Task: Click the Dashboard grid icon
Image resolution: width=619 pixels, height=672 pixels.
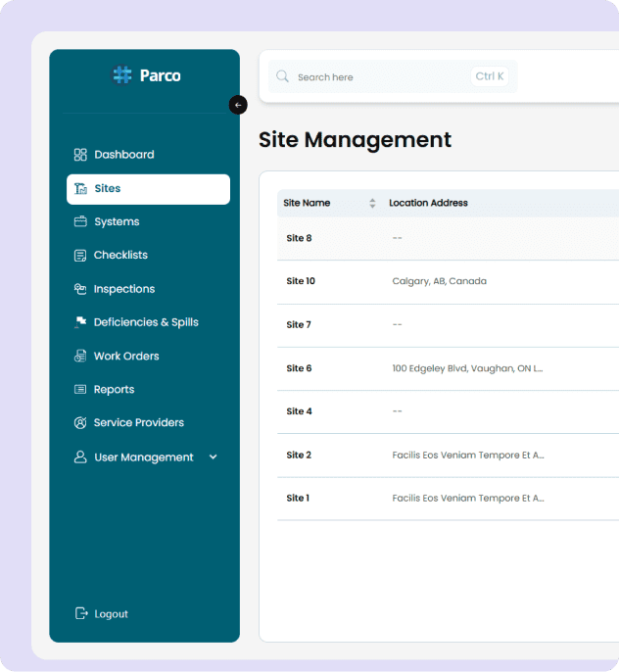Action: coord(80,155)
